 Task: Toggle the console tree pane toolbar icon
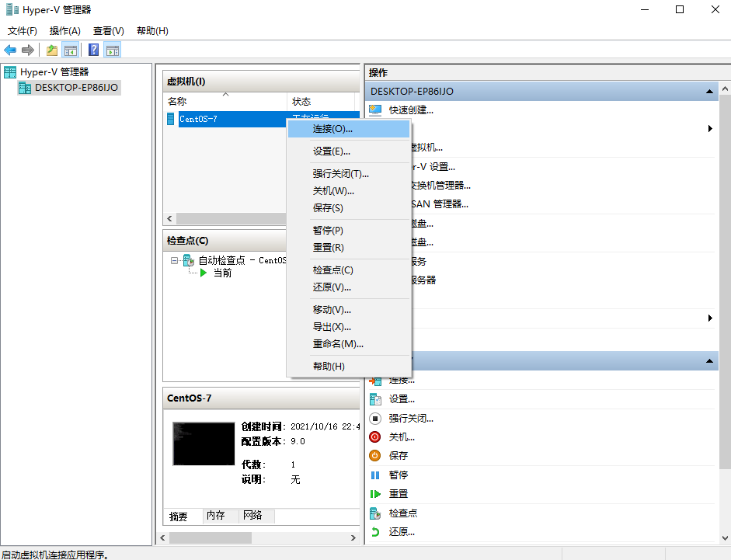pos(71,50)
